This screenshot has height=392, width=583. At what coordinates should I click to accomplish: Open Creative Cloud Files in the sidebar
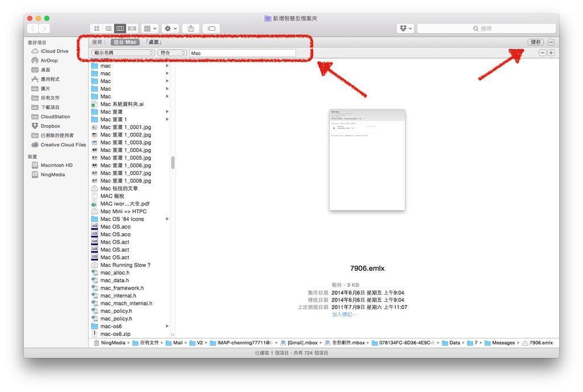63,145
